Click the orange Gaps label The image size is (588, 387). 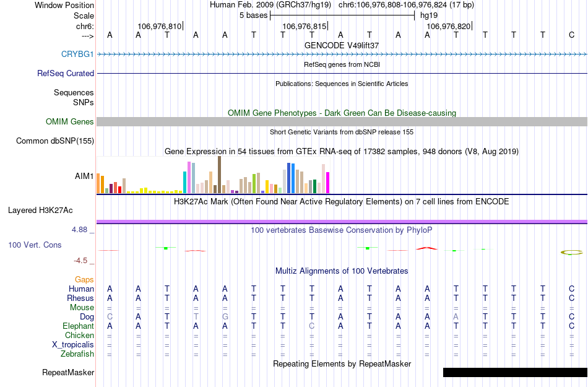pyautogui.click(x=84, y=279)
